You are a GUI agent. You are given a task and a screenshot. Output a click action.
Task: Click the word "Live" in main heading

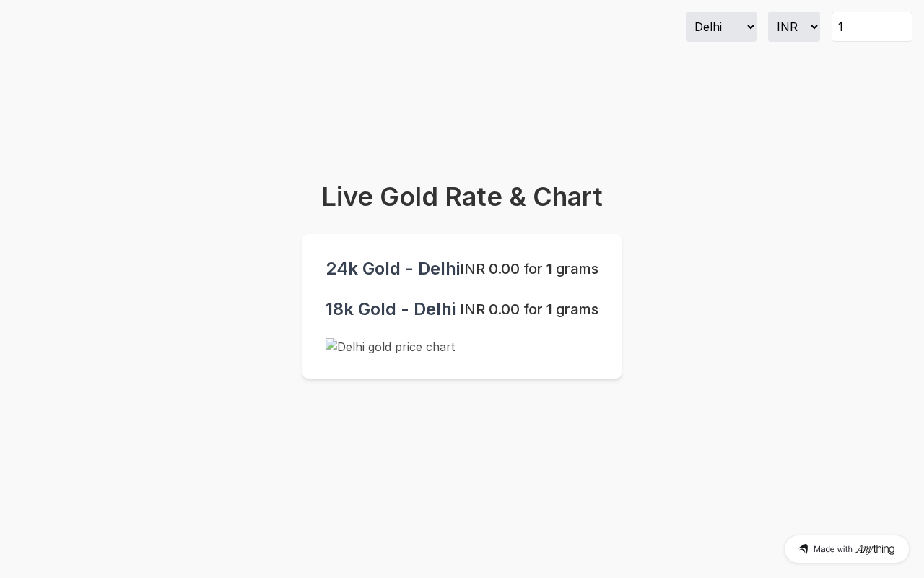347,197
